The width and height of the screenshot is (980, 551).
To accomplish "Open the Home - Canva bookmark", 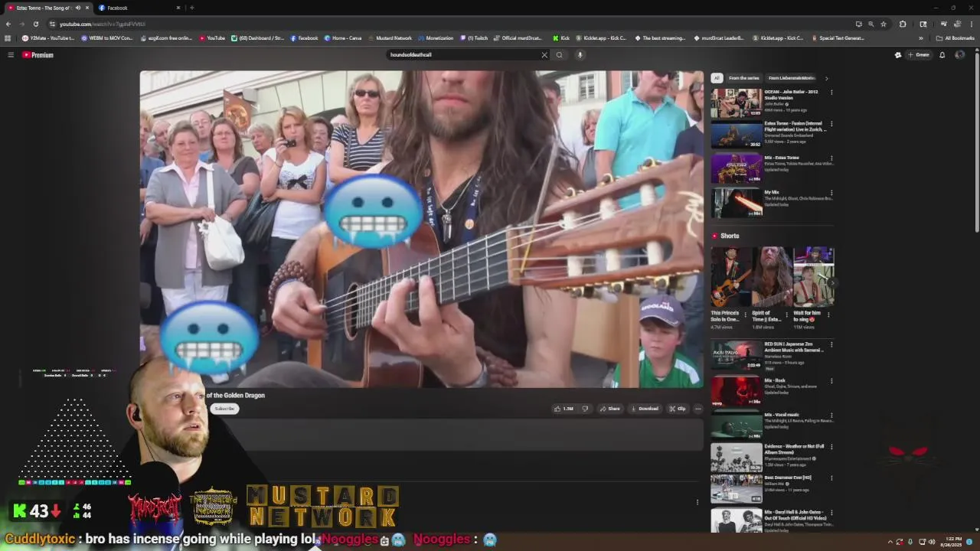I will (x=343, y=38).
